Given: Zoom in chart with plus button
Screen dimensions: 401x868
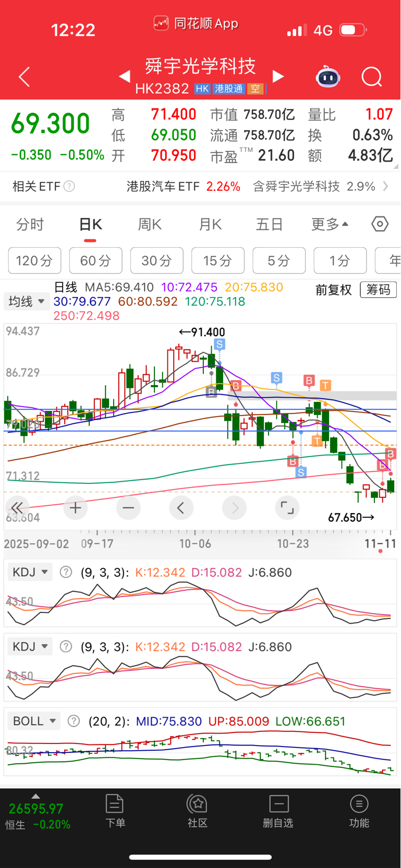Looking at the screenshot, I should 75,508.
